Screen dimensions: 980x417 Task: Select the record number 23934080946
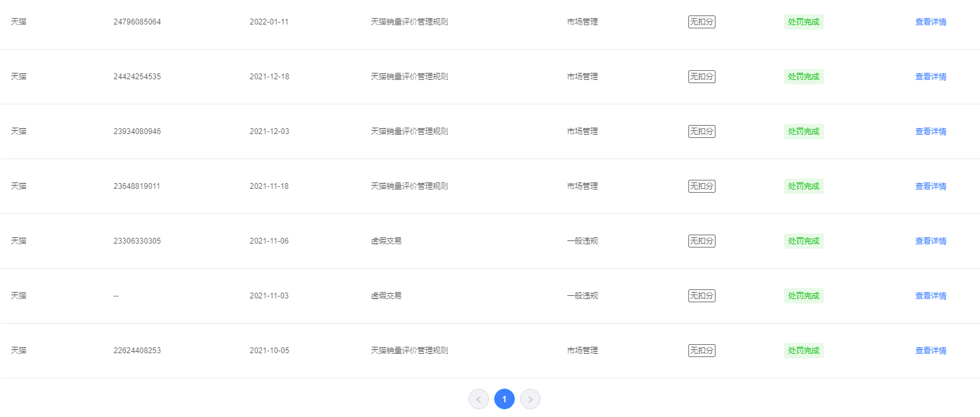tap(137, 131)
